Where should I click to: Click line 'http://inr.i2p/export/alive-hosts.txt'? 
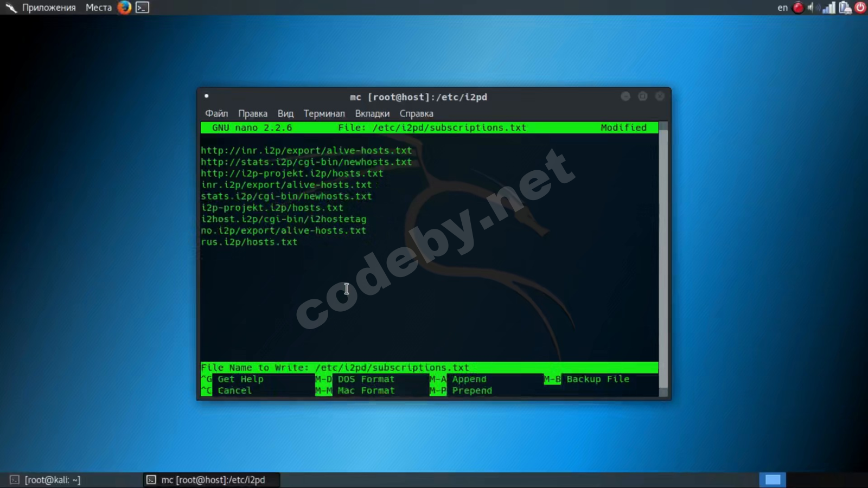[x=307, y=150]
